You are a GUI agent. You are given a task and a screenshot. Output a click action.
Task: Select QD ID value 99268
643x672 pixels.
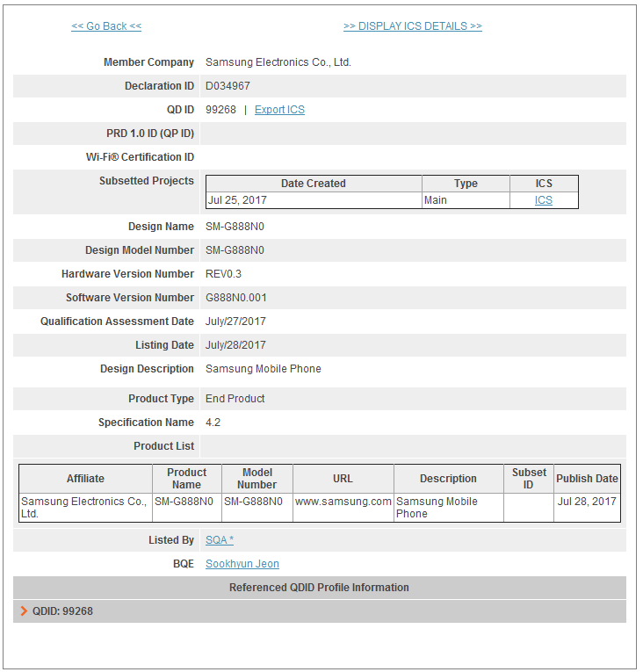220,110
